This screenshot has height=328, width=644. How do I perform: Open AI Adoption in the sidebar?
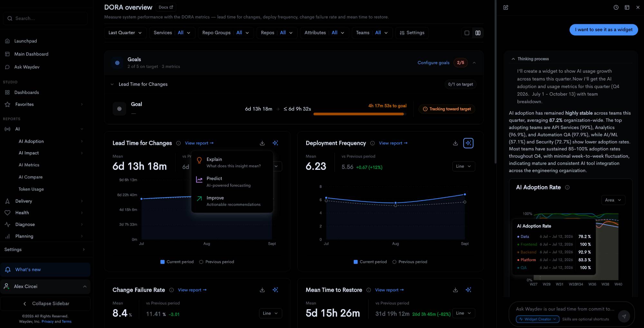pos(47,141)
